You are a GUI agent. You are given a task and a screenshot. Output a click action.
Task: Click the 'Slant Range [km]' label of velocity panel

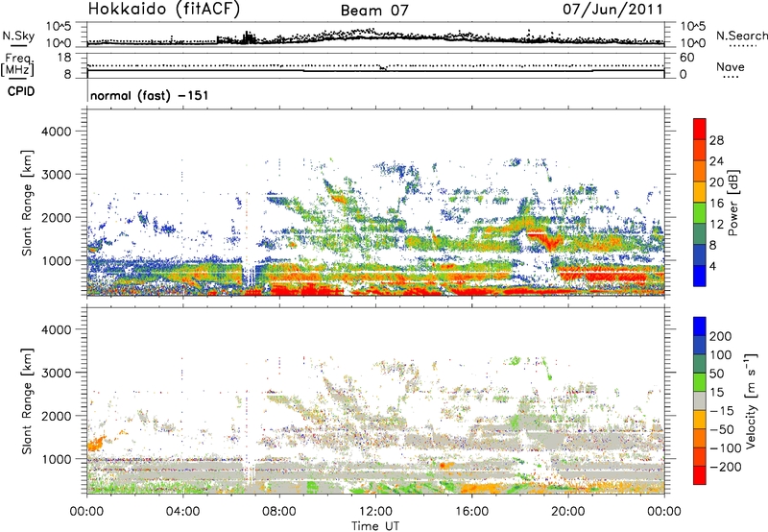point(27,400)
